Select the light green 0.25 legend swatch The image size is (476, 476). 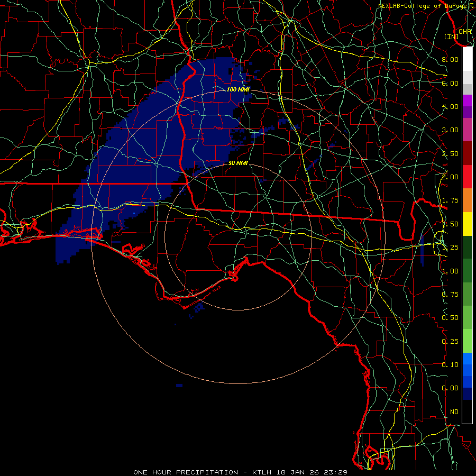pyautogui.click(x=467, y=341)
